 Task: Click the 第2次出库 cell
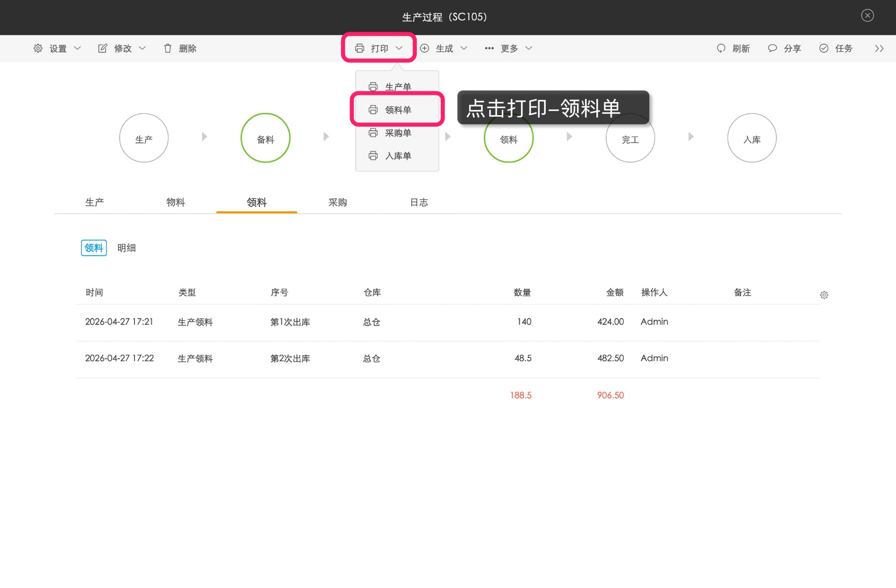tap(290, 359)
